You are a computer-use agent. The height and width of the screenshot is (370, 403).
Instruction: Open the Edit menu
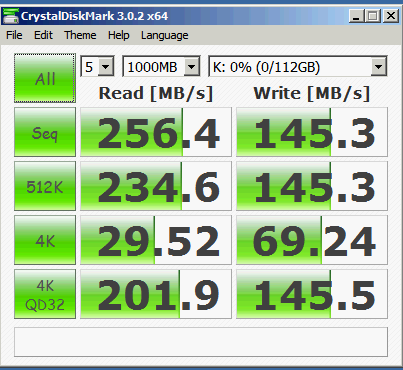click(43, 35)
